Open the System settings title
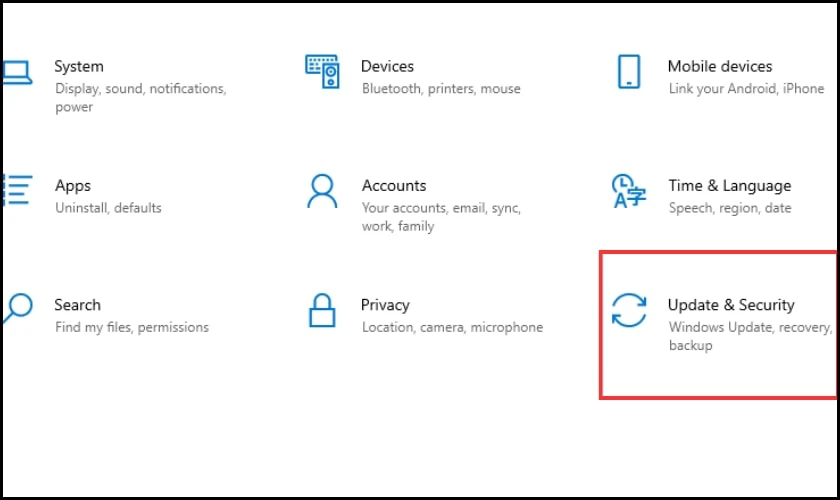The image size is (840, 500). (x=79, y=66)
